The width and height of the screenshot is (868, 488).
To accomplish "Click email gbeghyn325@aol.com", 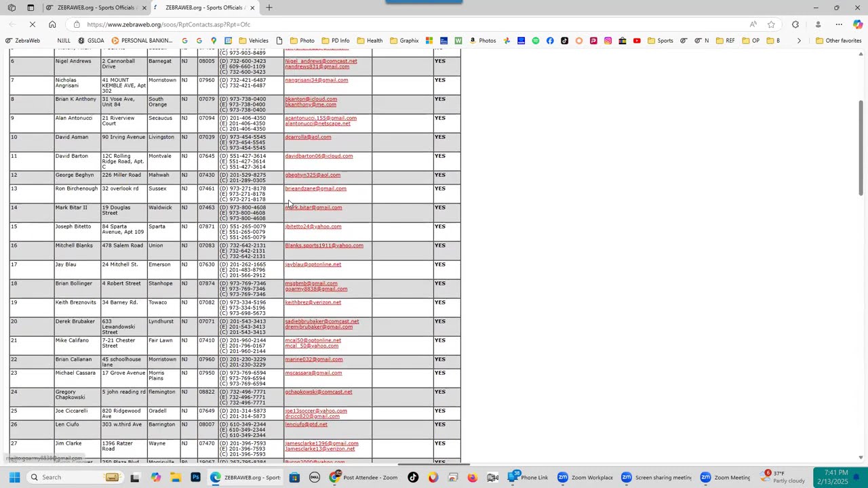I will click(313, 175).
